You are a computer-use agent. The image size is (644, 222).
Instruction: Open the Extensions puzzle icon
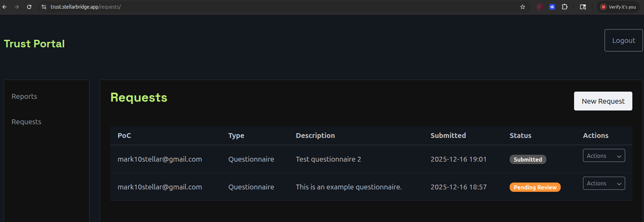tap(565, 7)
